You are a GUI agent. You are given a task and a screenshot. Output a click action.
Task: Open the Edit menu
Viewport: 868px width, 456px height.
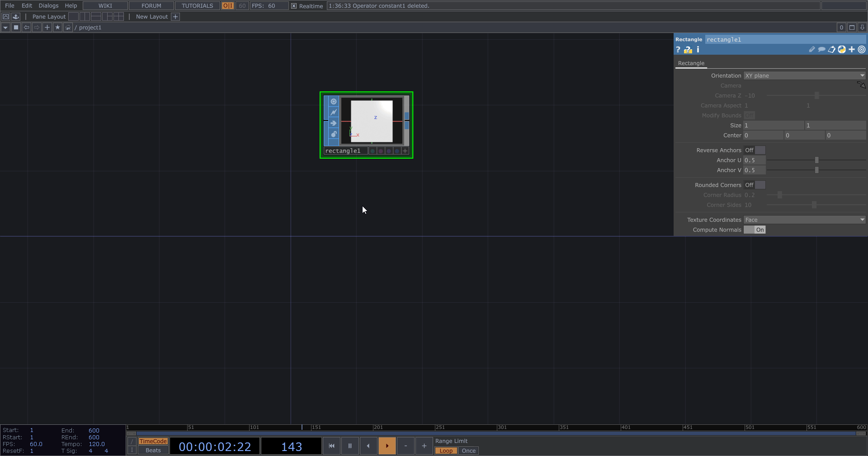coord(27,6)
